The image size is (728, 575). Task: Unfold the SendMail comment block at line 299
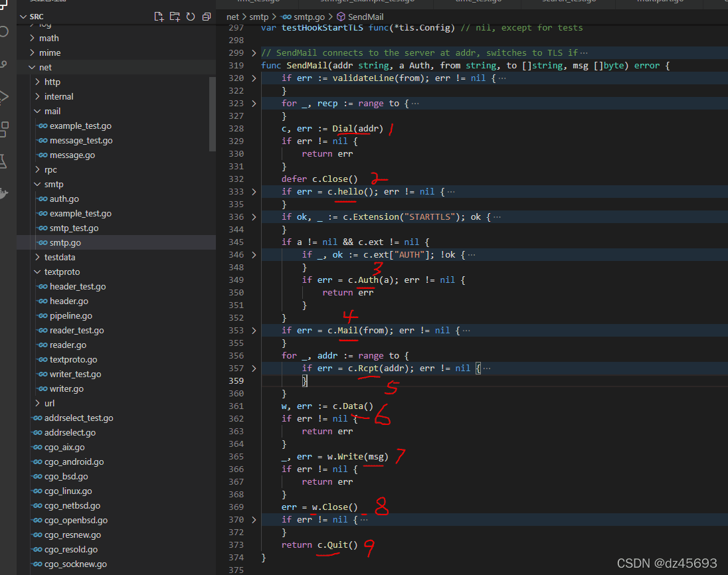(254, 53)
